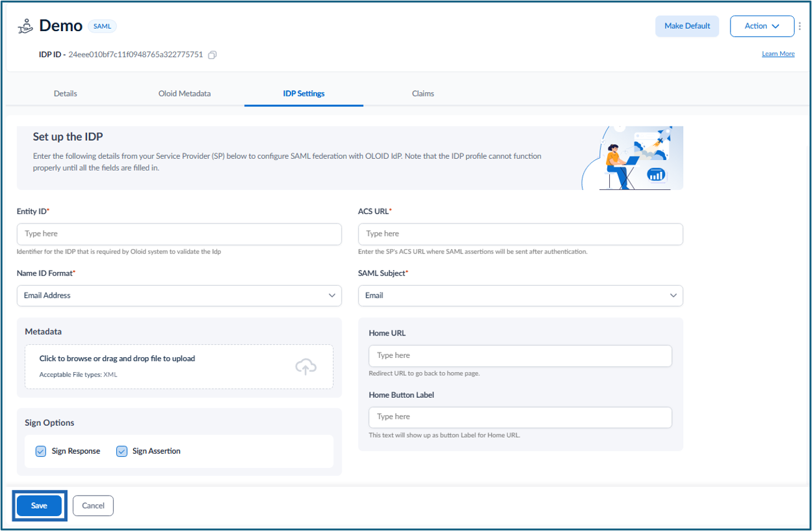Focus the Entity ID input field
The height and width of the screenshot is (531, 812).
tap(179, 234)
